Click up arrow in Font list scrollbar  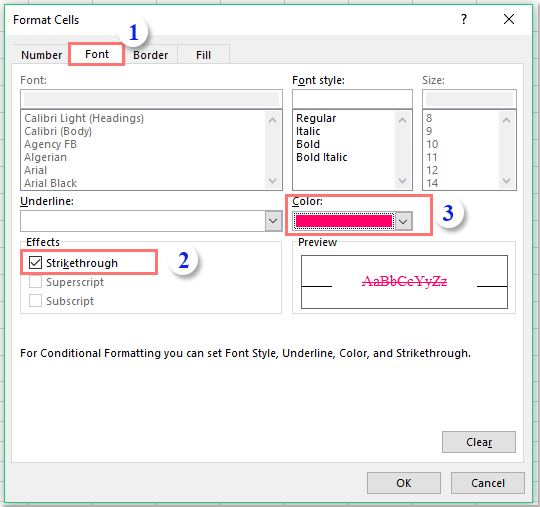pos(272,120)
